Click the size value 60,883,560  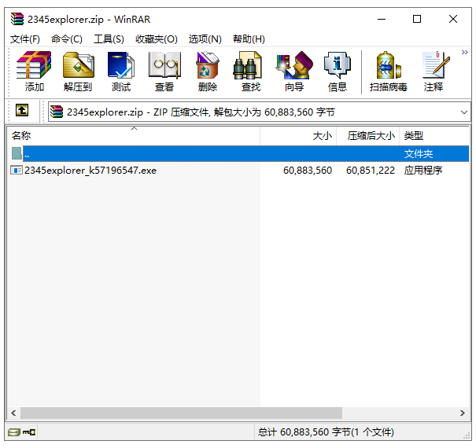pyautogui.click(x=308, y=171)
